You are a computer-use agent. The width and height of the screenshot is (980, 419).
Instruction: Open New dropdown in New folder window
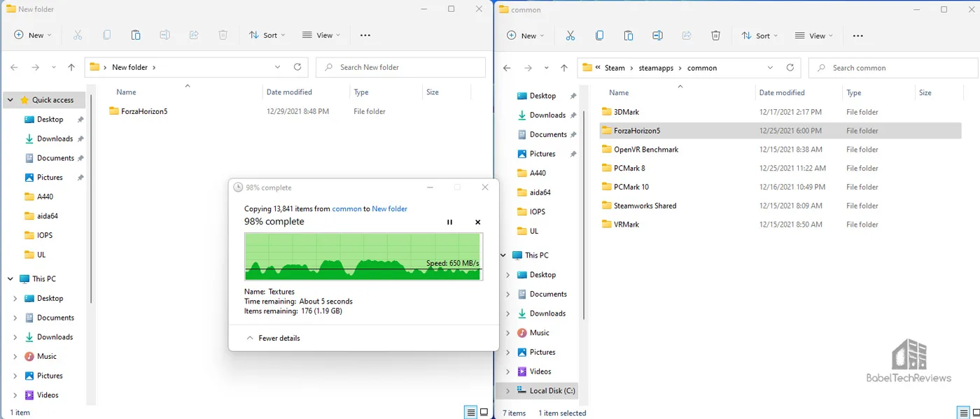[32, 35]
